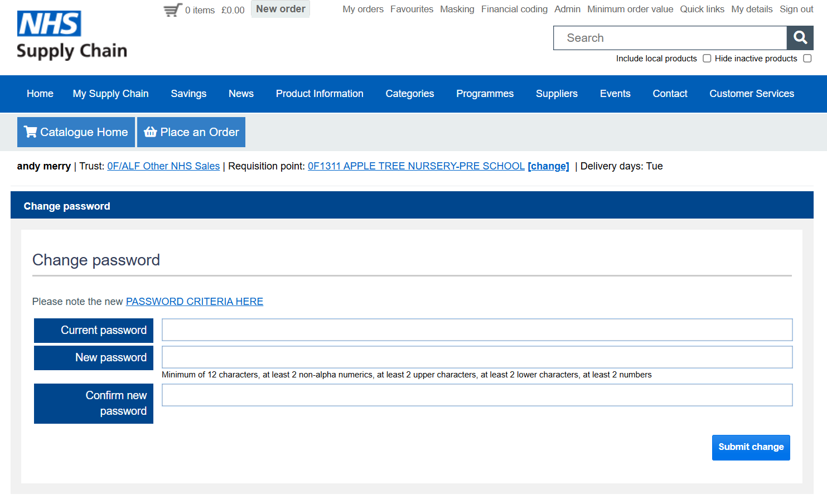Enable the Include local products checkbox
Viewport: 827px width, 504px height.
[x=707, y=59]
